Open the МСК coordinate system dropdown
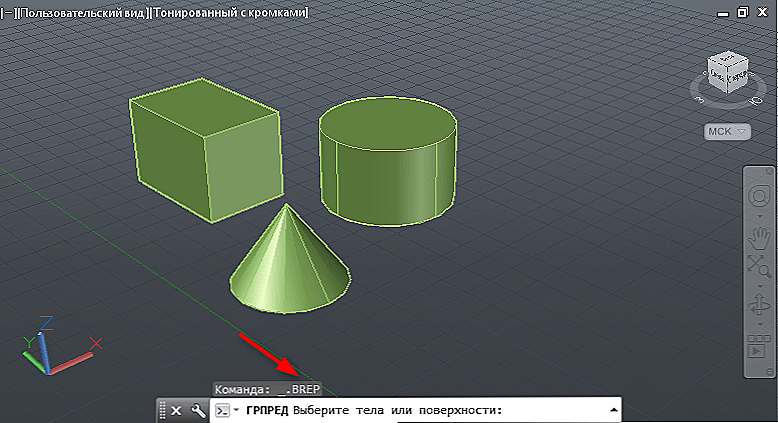Screen dimensions: 778x423 [x=727, y=131]
